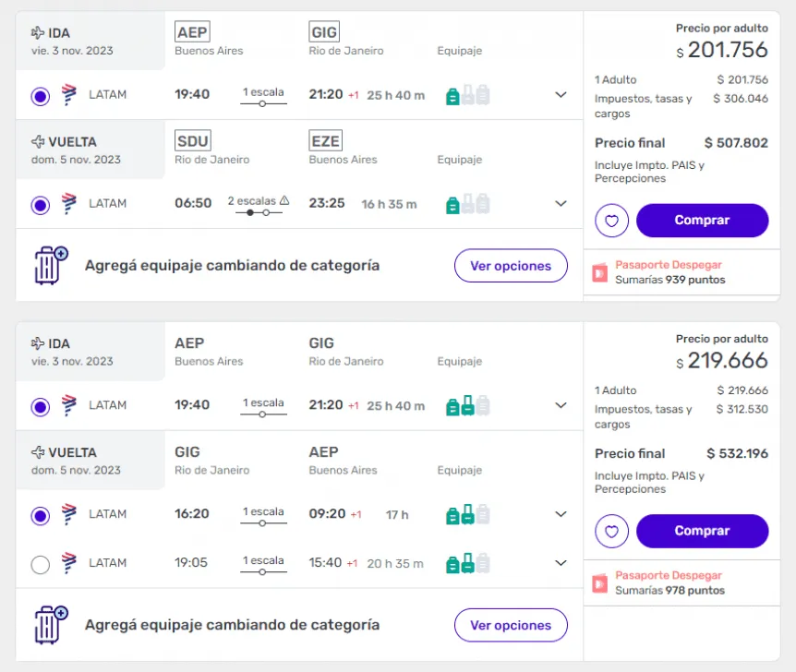Click baggage icons on the 19:40 first-offer flight
Screen dimensions: 796x672
(467, 95)
